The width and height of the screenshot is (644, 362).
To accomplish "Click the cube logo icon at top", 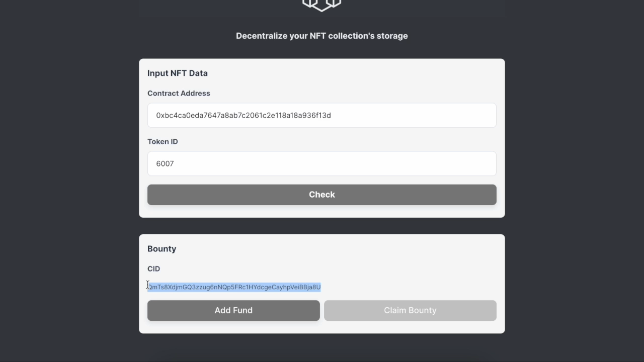I will pos(322,5).
